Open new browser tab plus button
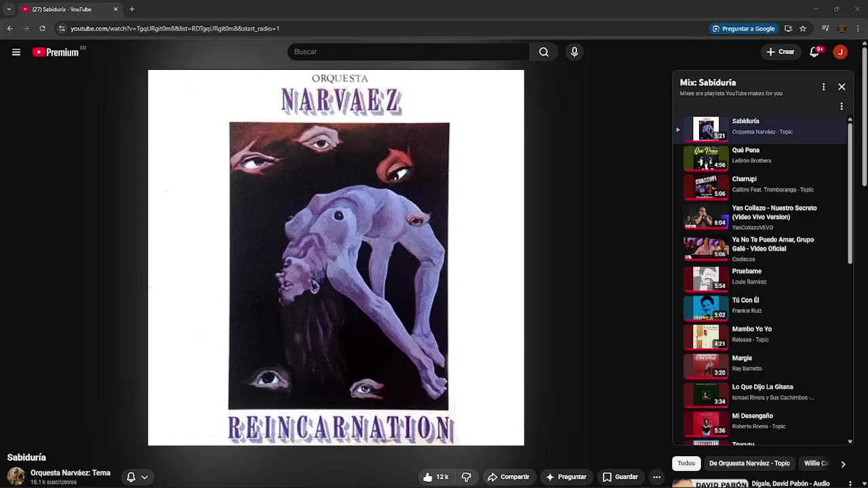 [132, 9]
